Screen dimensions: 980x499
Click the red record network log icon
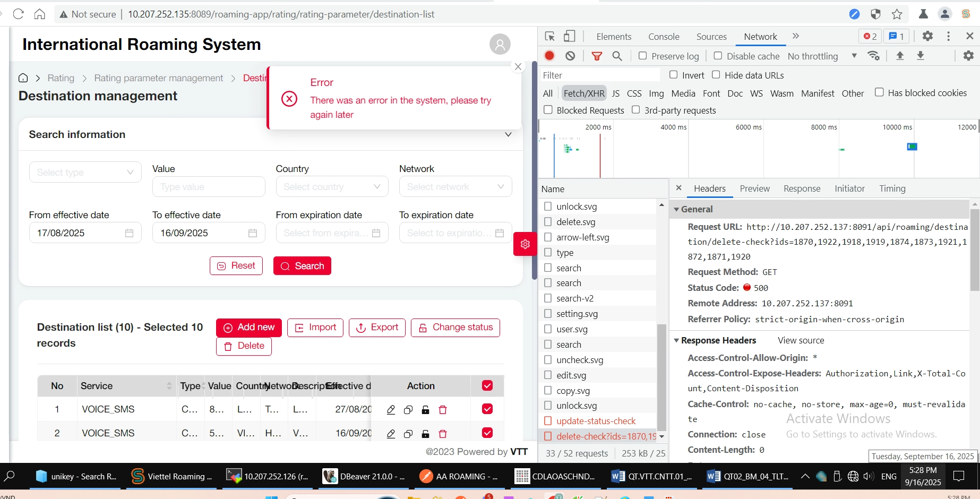[549, 56]
